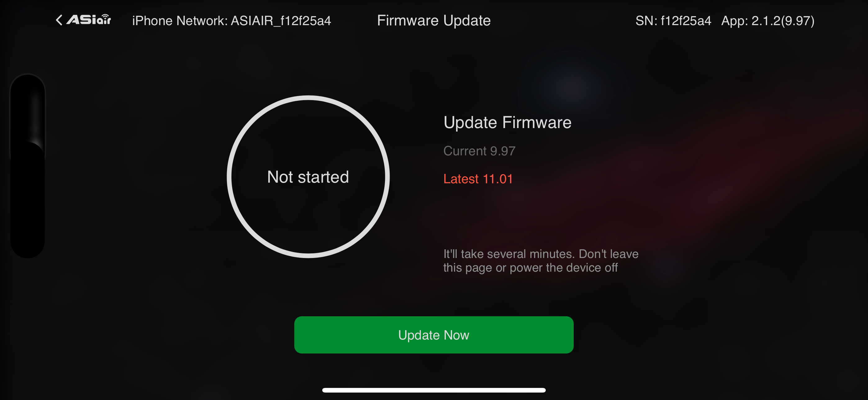Image resolution: width=868 pixels, height=400 pixels.
Task: Tap the Firmware Update page title
Action: click(434, 20)
